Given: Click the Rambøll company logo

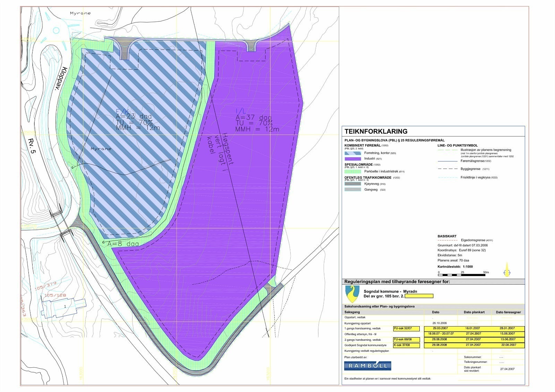Looking at the screenshot, I should (368, 366).
